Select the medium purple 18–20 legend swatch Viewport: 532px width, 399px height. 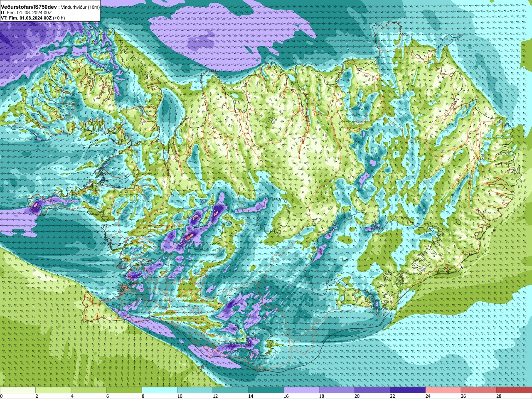pos(337,390)
